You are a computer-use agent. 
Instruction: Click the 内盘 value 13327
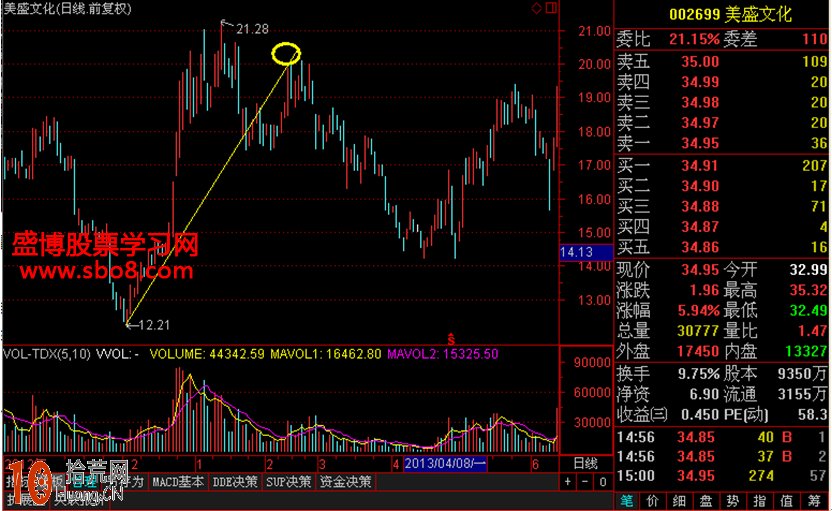coord(806,351)
